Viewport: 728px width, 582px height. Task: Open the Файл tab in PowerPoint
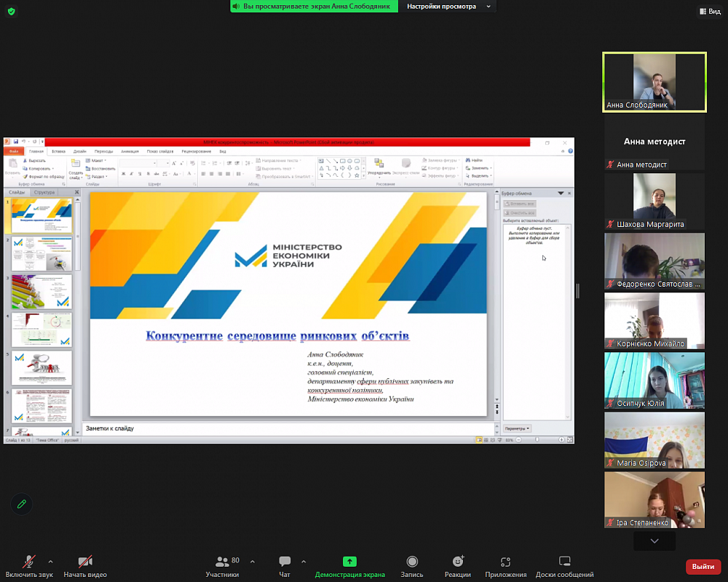click(x=14, y=151)
